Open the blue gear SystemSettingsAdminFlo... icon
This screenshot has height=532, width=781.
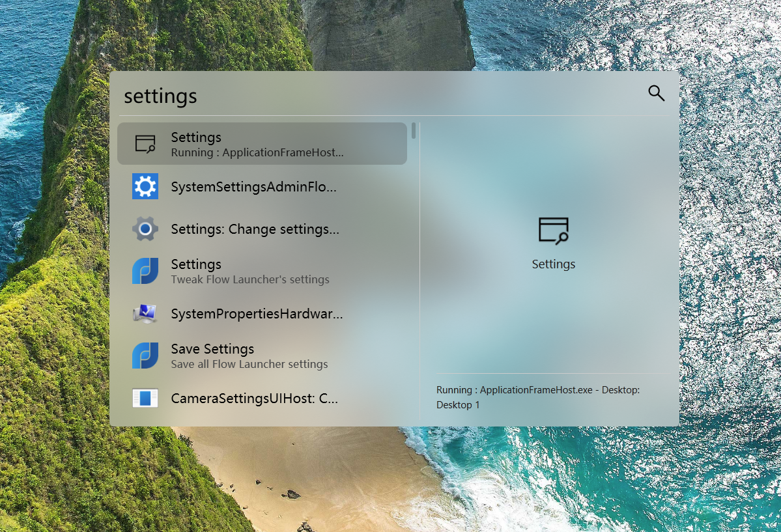point(145,186)
